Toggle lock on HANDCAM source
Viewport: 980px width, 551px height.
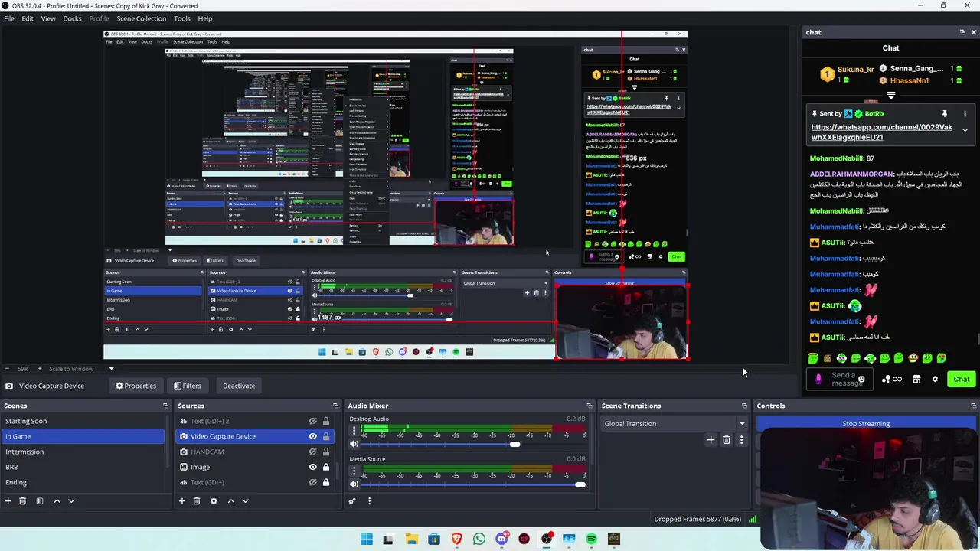(x=325, y=452)
